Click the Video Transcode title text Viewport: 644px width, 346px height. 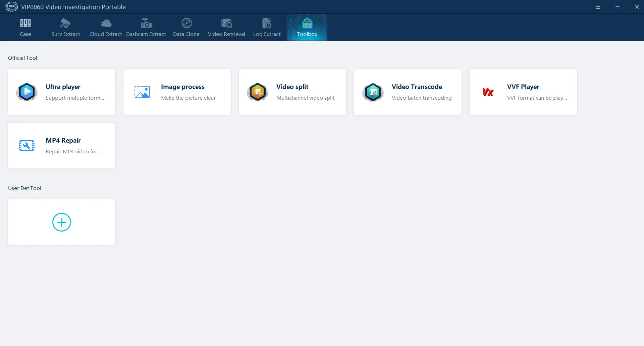click(x=417, y=87)
